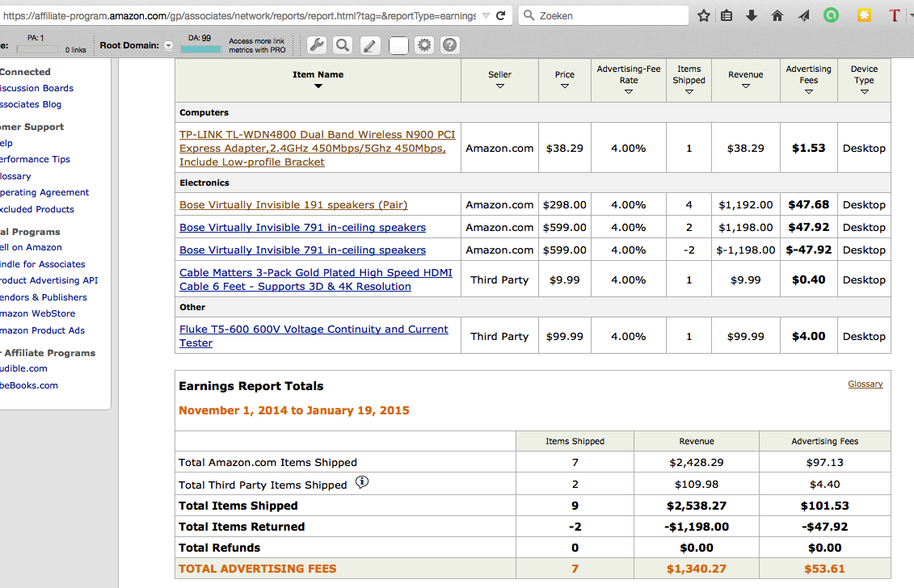The height and width of the screenshot is (588, 914).
Task: Open Discussion Boards sidebar link
Action: pos(36,88)
